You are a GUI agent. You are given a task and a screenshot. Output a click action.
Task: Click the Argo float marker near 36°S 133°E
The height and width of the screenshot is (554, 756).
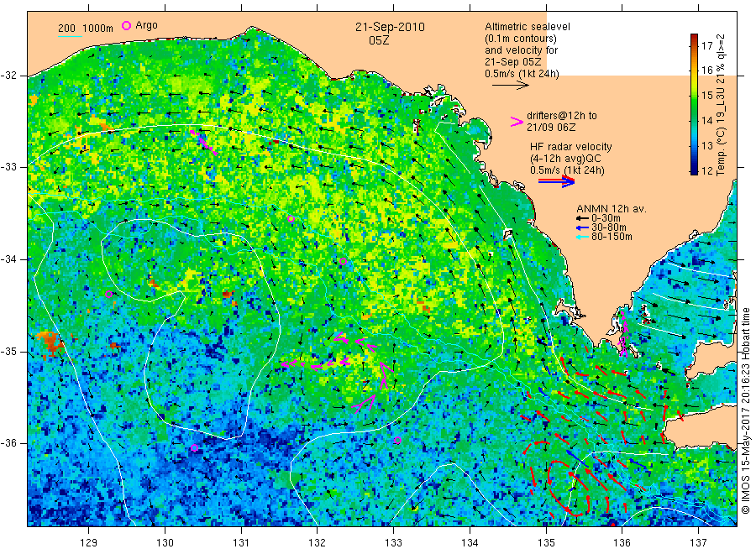click(x=398, y=441)
